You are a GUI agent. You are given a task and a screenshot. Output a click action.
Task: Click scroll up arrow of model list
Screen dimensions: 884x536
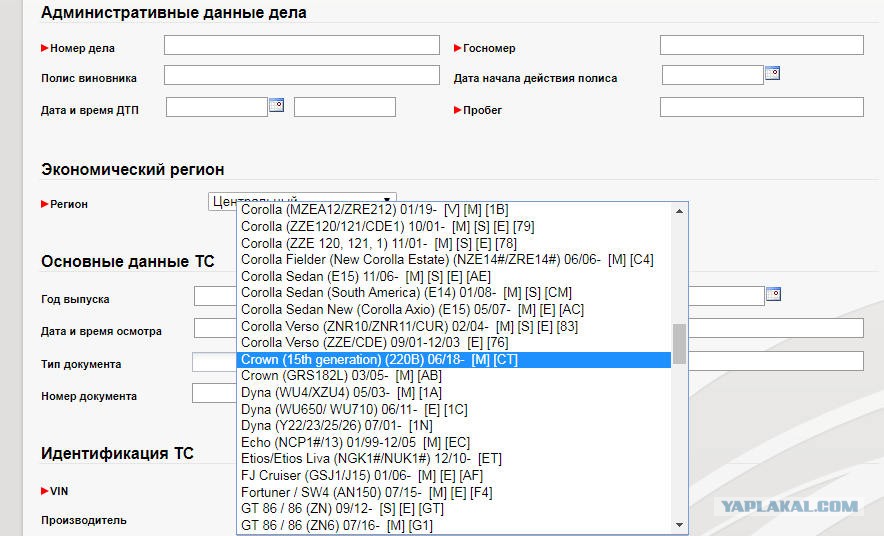[679, 211]
